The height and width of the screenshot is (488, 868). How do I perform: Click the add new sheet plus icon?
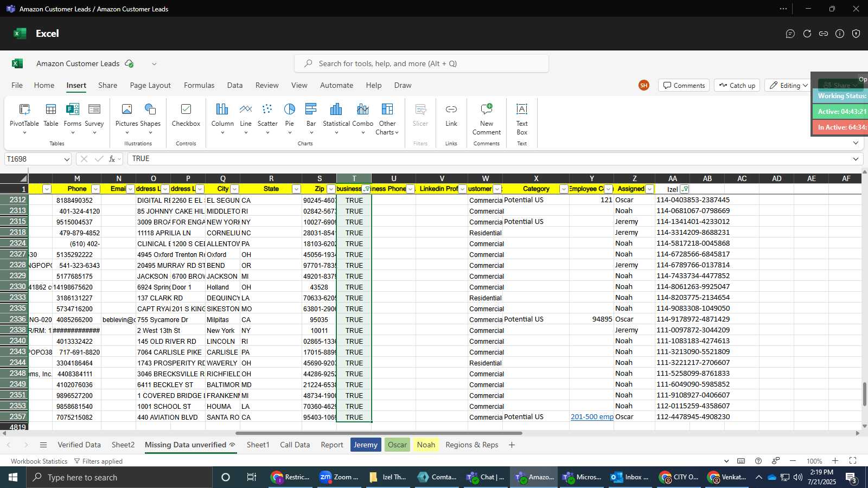pyautogui.click(x=512, y=445)
